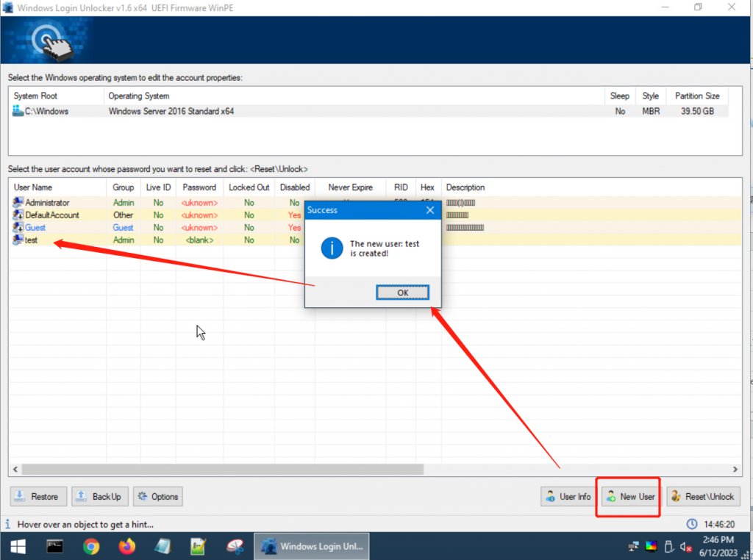
Task: Open the green checklist taskbar icon
Action: [x=198, y=546]
